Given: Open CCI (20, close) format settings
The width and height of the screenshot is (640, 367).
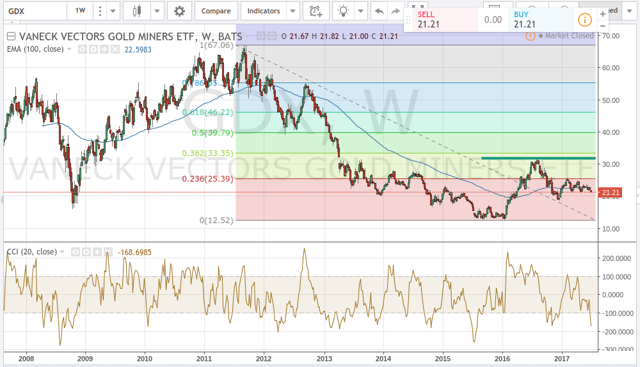Looking at the screenshot, I should (86, 252).
